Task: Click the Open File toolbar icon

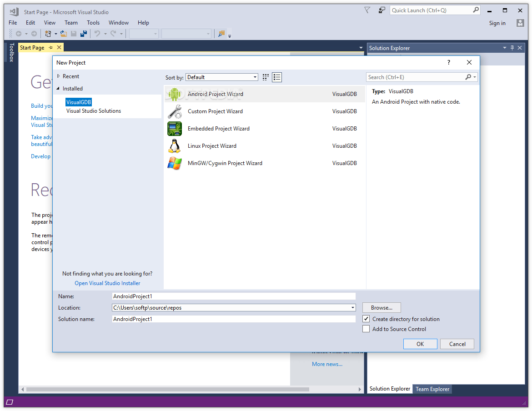Action: tap(64, 34)
